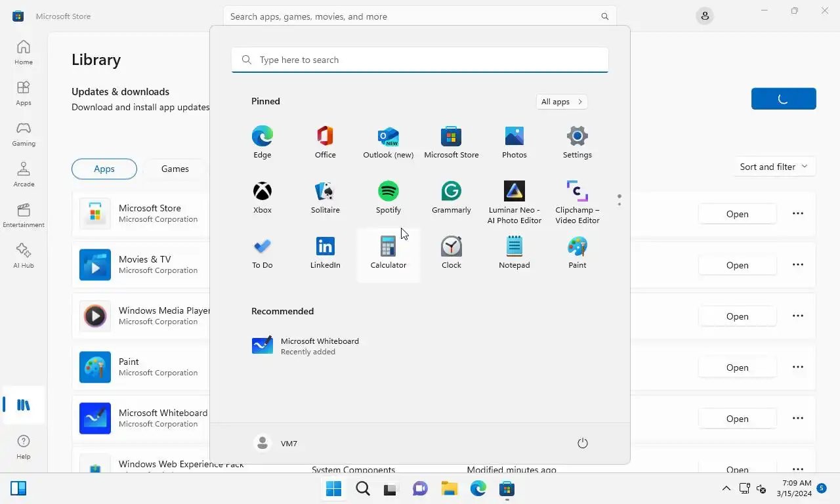Launch Xbox app from Start menu

coord(262,198)
